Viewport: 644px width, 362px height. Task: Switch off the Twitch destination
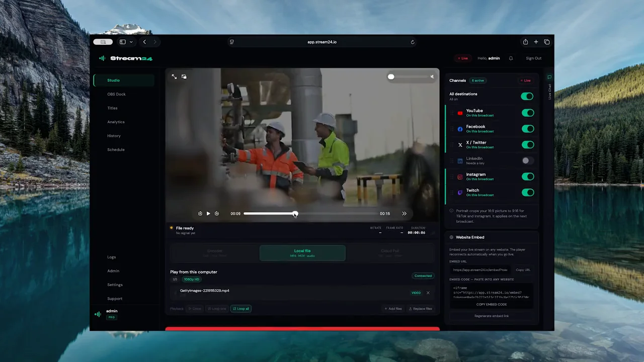tap(528, 193)
